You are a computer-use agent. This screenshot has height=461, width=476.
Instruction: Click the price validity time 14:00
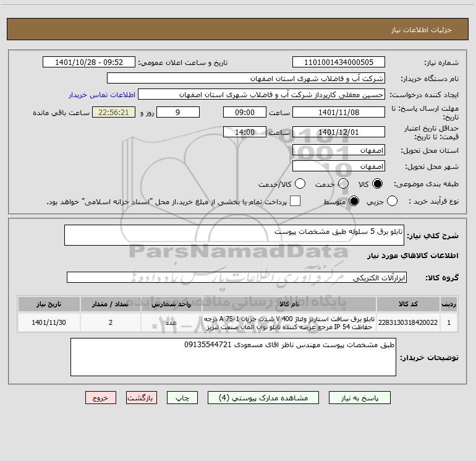[245, 132]
